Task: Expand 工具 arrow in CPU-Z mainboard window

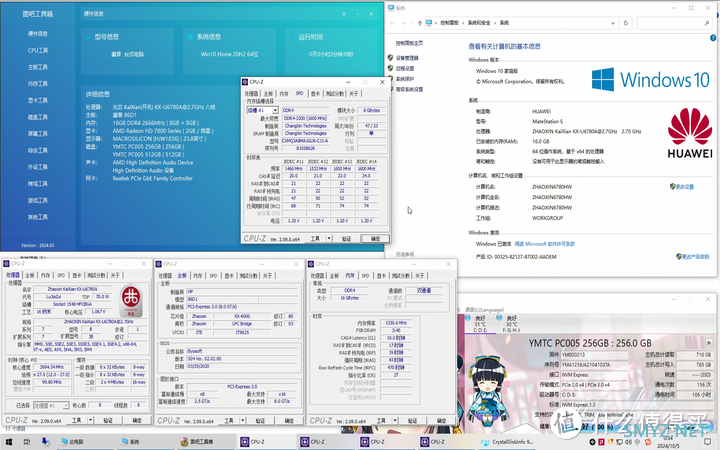Action: (x=243, y=420)
